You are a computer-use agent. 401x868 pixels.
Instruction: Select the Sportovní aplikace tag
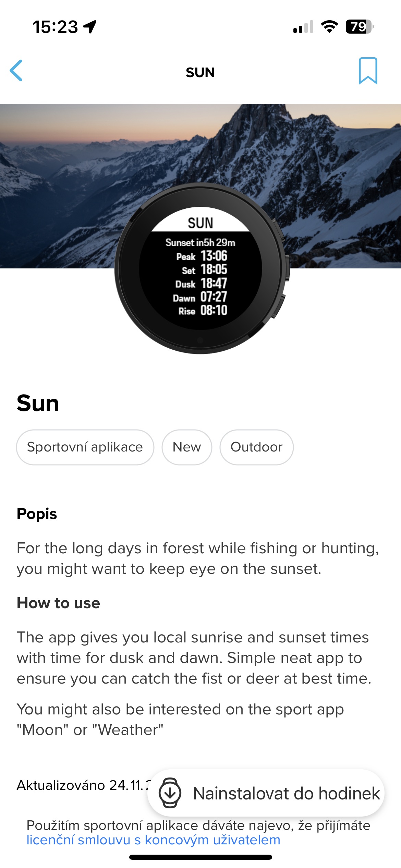[x=85, y=447]
